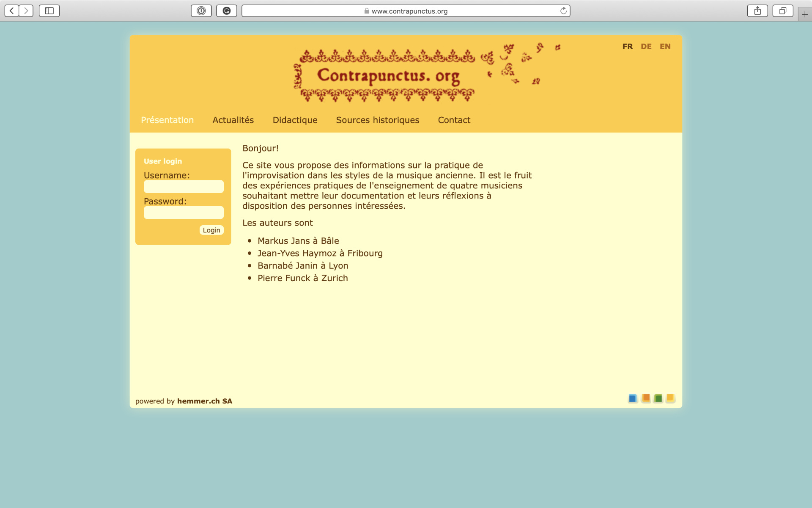Switch the site language to DE
The height and width of the screenshot is (508, 812).
pyautogui.click(x=646, y=47)
